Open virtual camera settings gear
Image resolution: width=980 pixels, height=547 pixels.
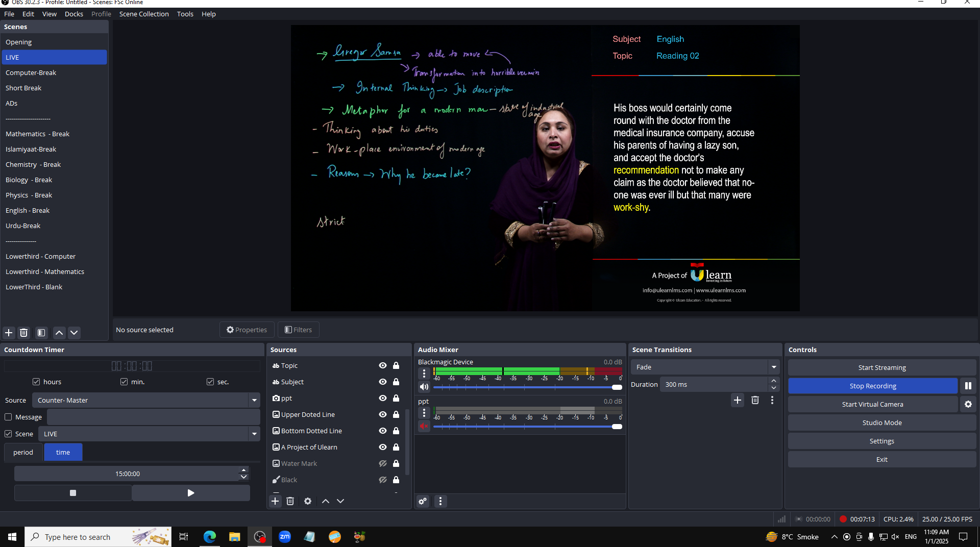(968, 404)
